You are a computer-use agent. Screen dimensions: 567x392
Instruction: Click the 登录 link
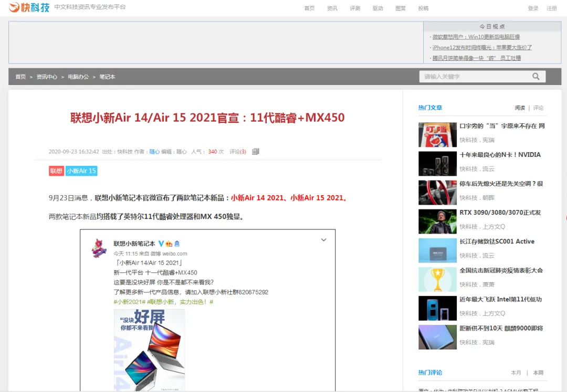(533, 8)
